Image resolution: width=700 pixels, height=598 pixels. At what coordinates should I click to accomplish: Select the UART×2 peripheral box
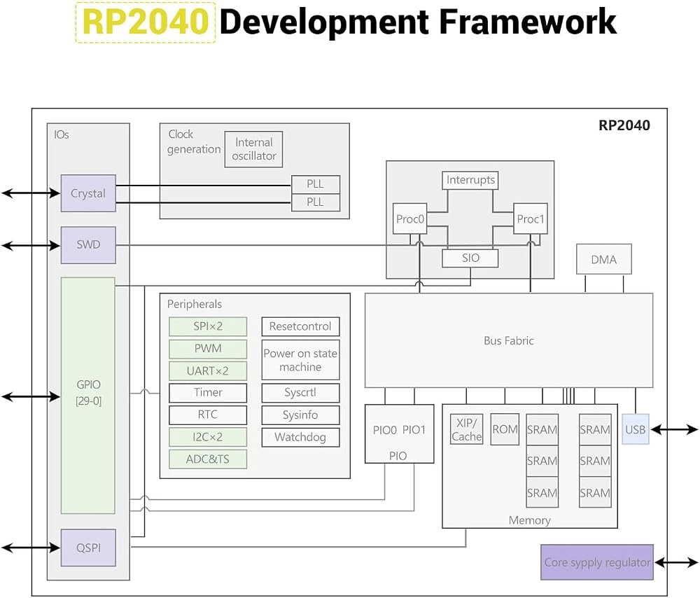pyautogui.click(x=208, y=370)
